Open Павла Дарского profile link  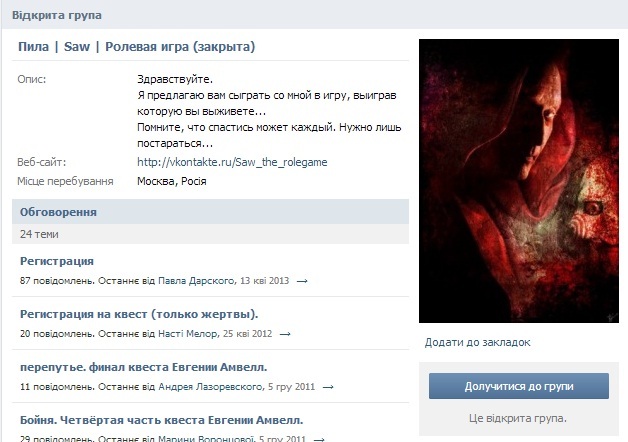[x=196, y=281]
